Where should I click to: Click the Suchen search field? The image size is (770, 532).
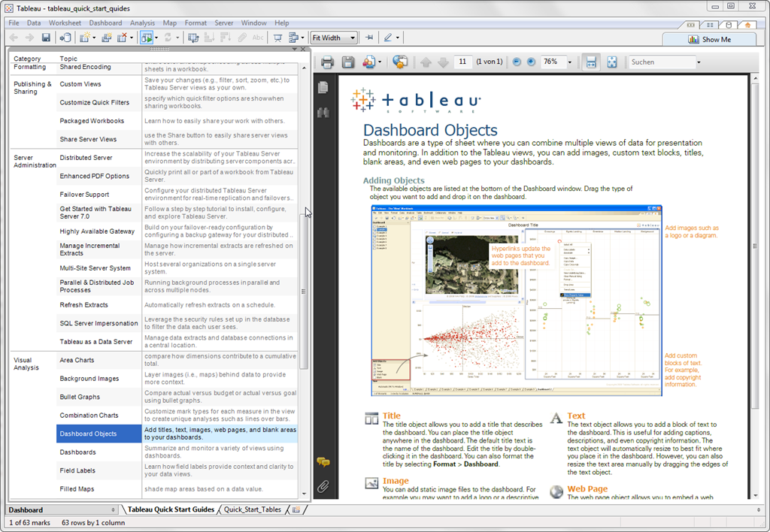point(662,62)
